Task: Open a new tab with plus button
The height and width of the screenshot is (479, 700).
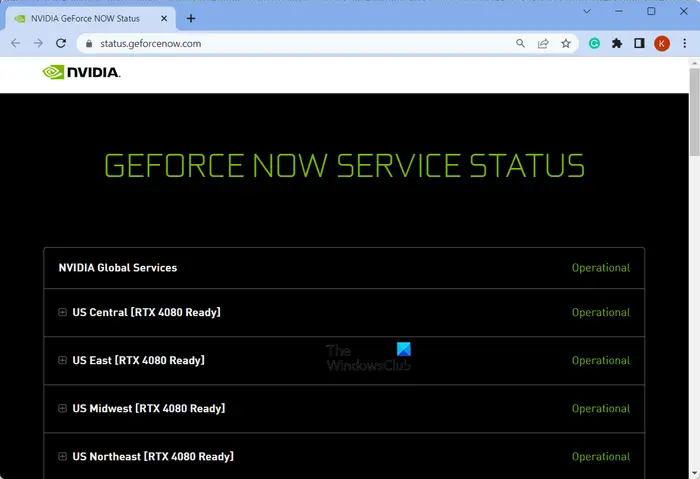Action: pos(191,18)
